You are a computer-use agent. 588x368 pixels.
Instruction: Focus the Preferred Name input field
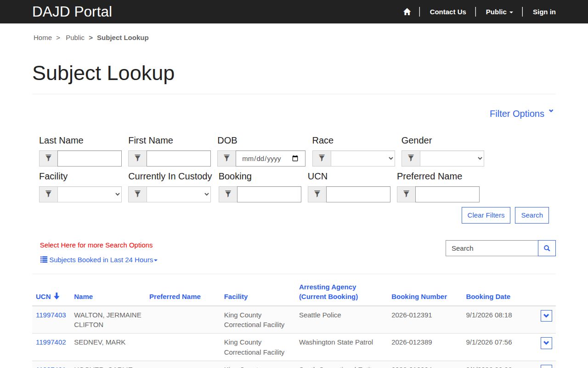click(x=447, y=194)
